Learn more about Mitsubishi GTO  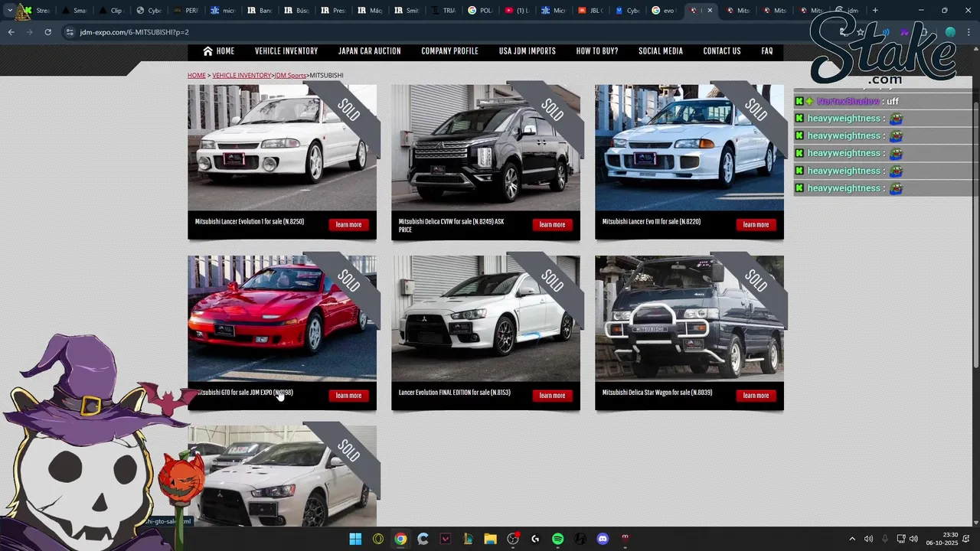pyautogui.click(x=348, y=396)
